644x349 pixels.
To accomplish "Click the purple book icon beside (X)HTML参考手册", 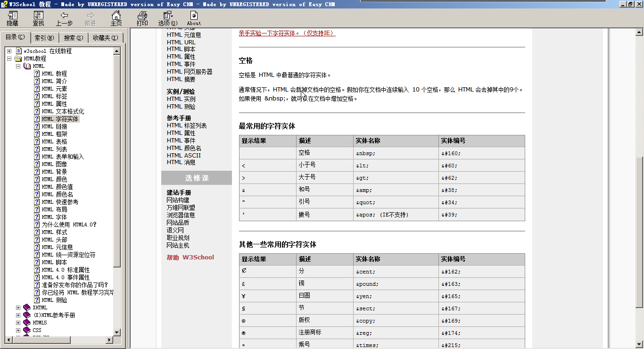I will [27, 315].
